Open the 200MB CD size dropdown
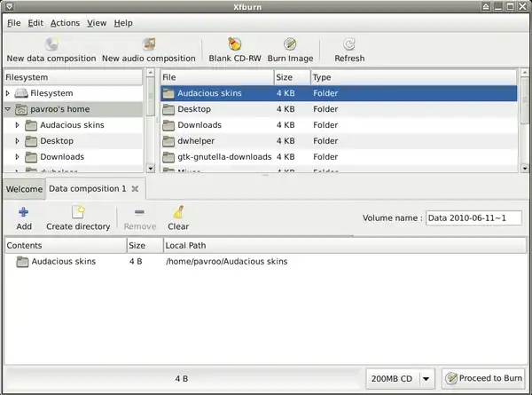 [x=426, y=378]
